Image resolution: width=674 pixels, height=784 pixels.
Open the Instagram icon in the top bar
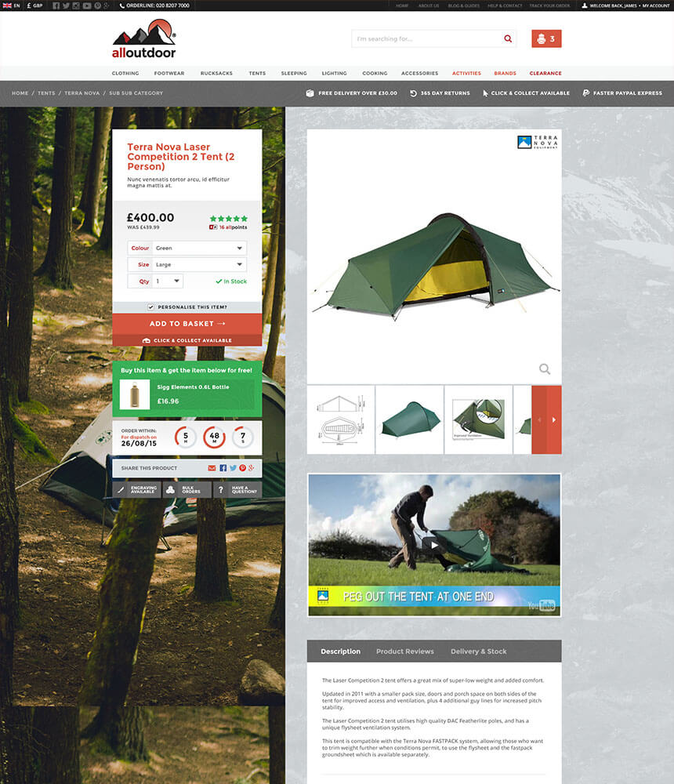pyautogui.click(x=76, y=5)
